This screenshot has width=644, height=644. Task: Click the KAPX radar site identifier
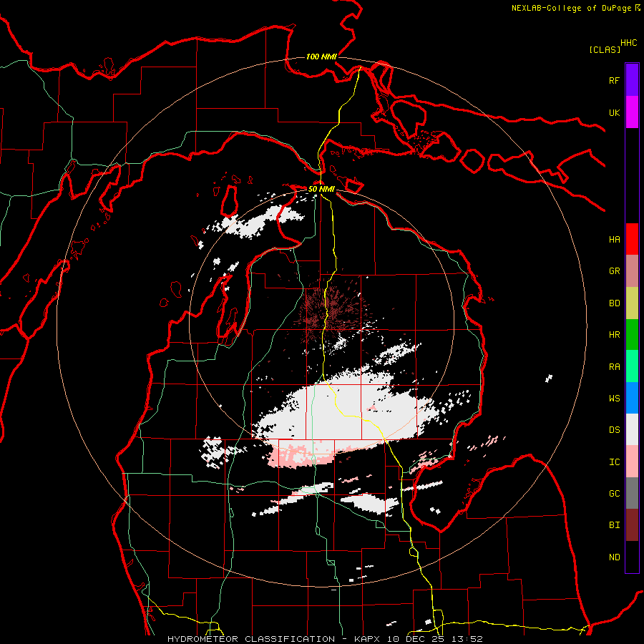[x=368, y=639]
